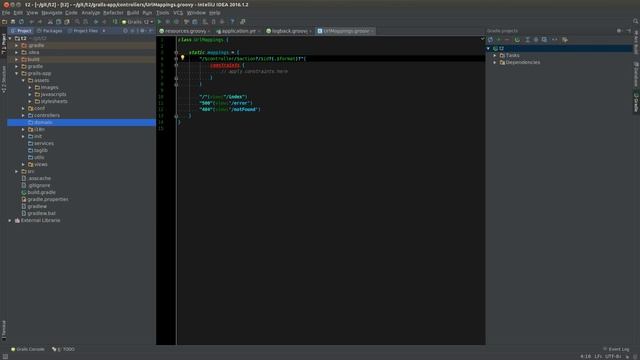Screen dimensions: 640x360
Task: Click the Undo toolbar icon
Action: (31, 22)
